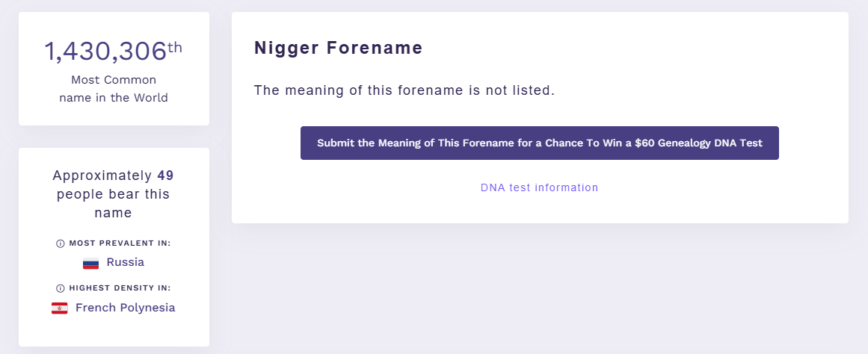The width and height of the screenshot is (868, 354).
Task: Click the word 'Approximately' in the stats card
Action: tap(102, 176)
